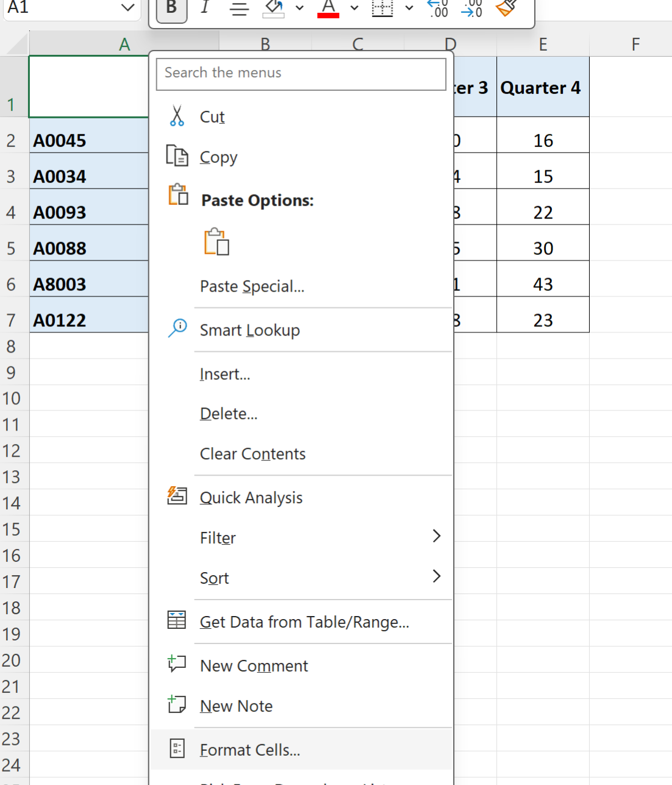Click inside Search the menus field

301,74
